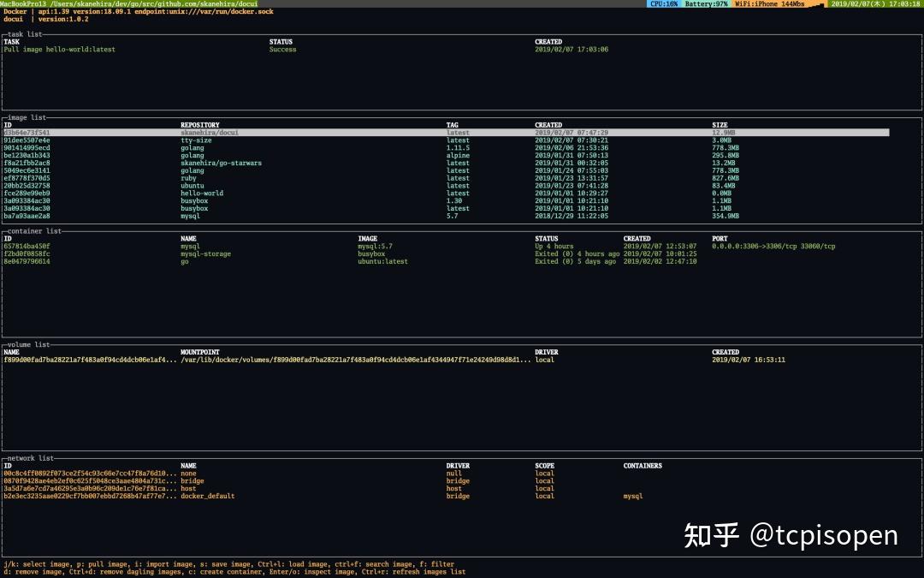Click the task created time '2019/02/07 17:03:06'
Screen dimensions: 924x578
572,50
